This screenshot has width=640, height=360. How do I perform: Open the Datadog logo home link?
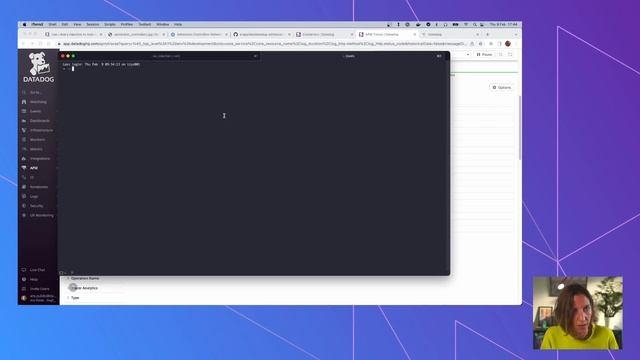pyautogui.click(x=38, y=67)
